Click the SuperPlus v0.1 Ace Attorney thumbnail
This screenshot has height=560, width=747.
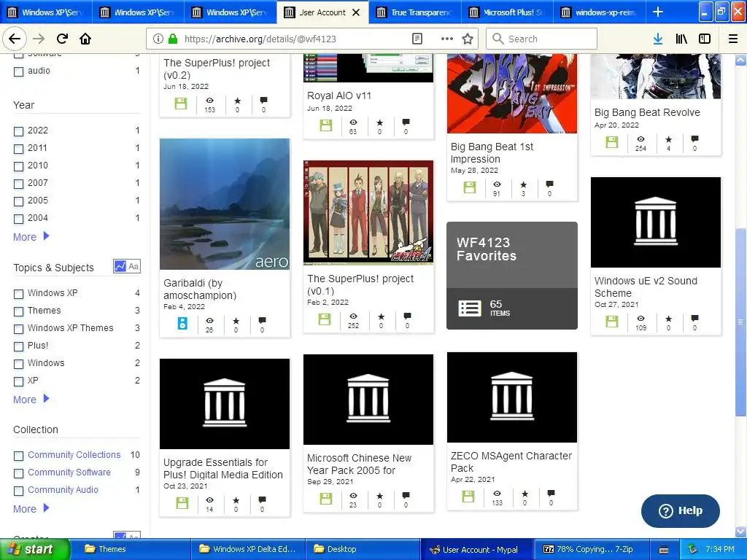pos(368,212)
